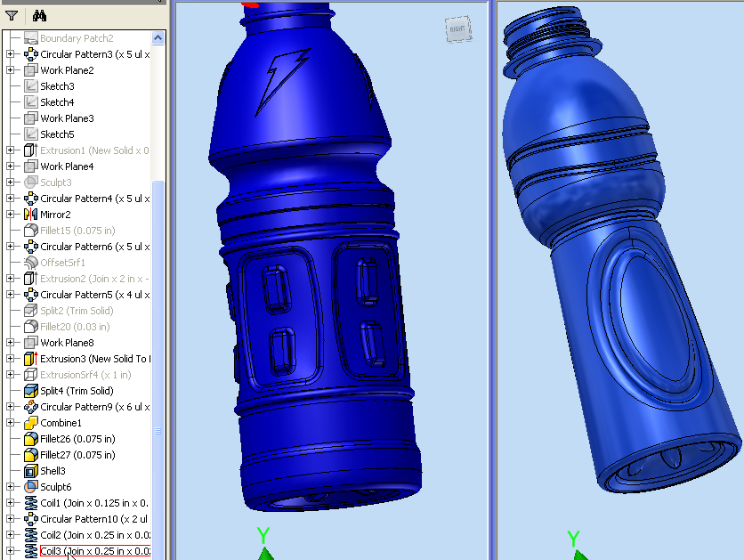Viewport: 744px width, 560px height.
Task: Click the Work Plane2 icon
Action: (31, 70)
